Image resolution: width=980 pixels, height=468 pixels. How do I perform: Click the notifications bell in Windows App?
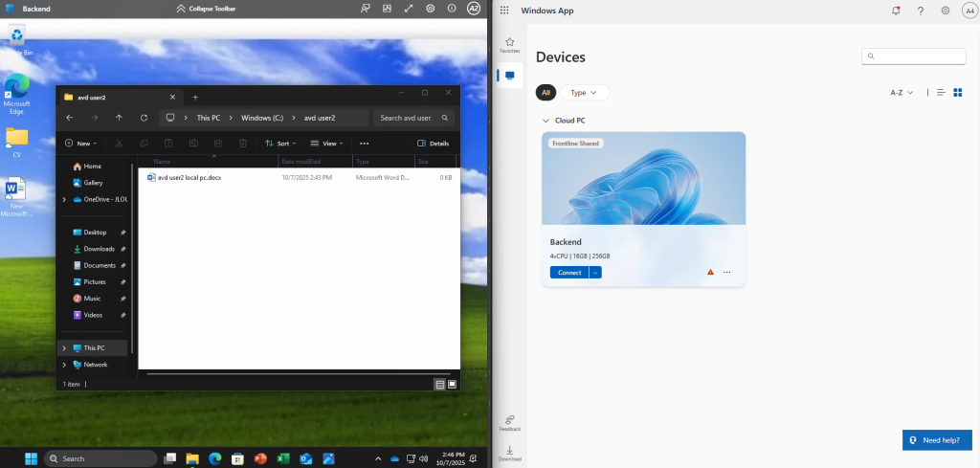[x=896, y=11]
